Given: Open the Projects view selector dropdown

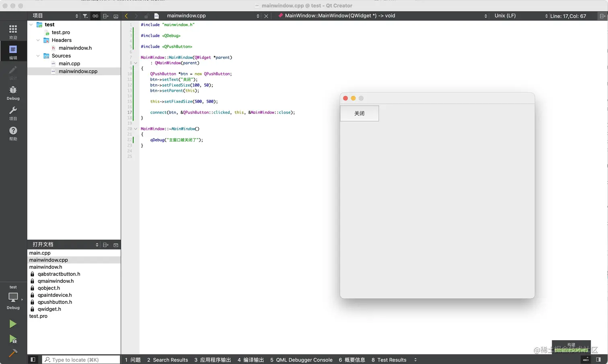Looking at the screenshot, I should click(x=55, y=16).
